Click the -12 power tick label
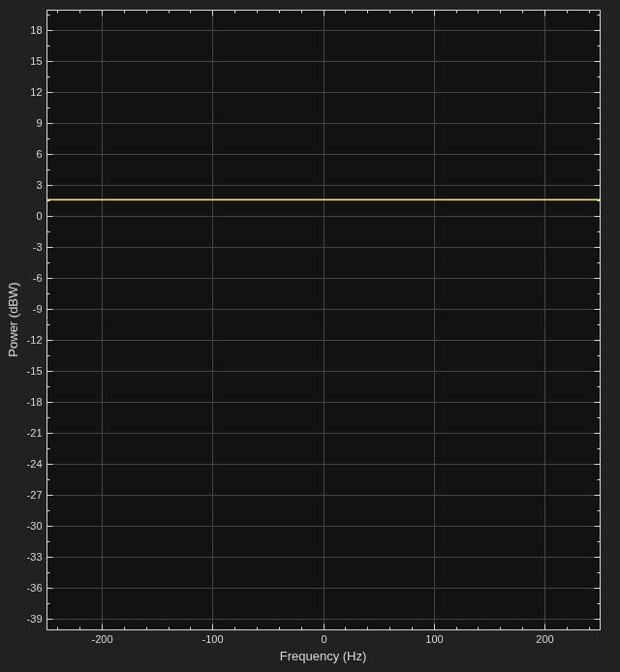This screenshot has height=672, width=620. (x=35, y=340)
